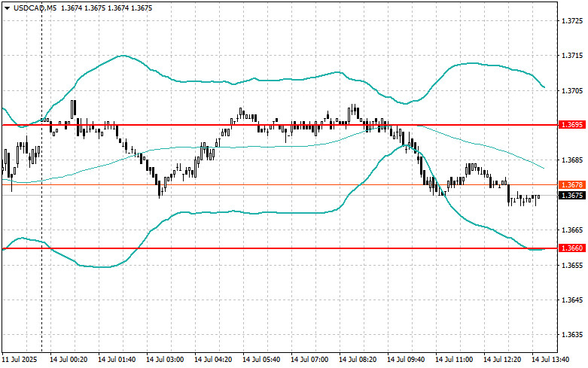Click the 14 Jul 03:00 time label
Screen dimensions: 588x368
point(165,360)
